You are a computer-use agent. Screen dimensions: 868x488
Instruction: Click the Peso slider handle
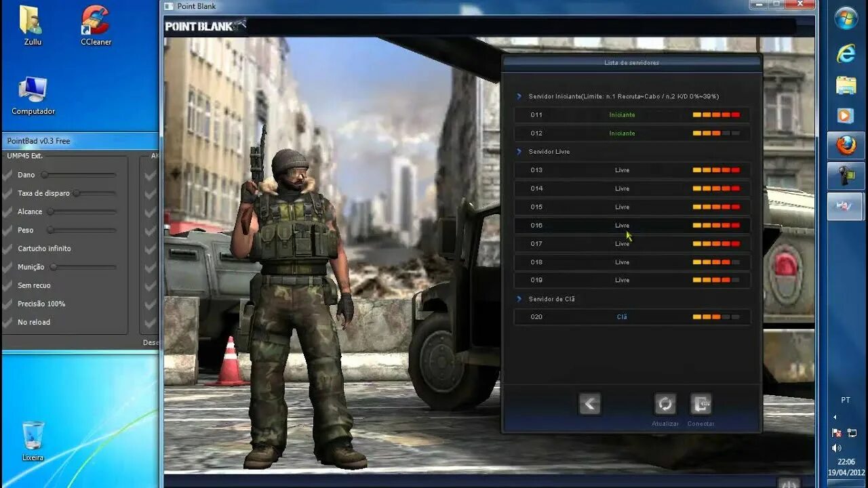coord(50,230)
